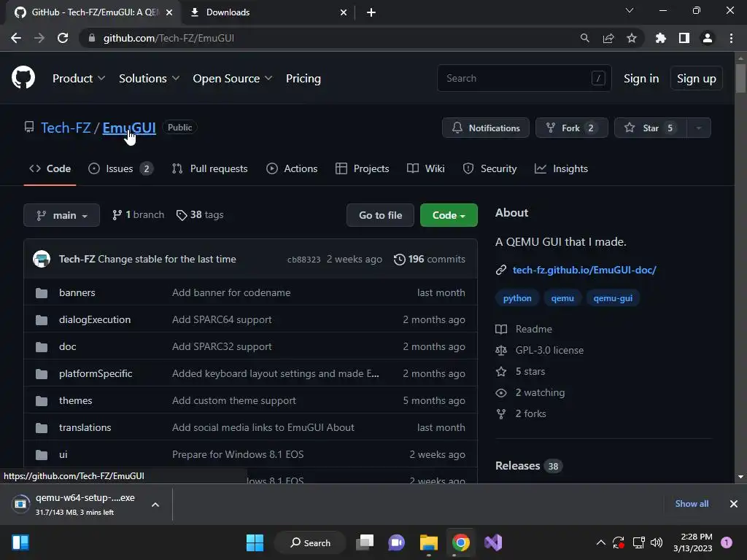Open the main branch dropdown
This screenshot has width=747, height=560.
point(61,215)
